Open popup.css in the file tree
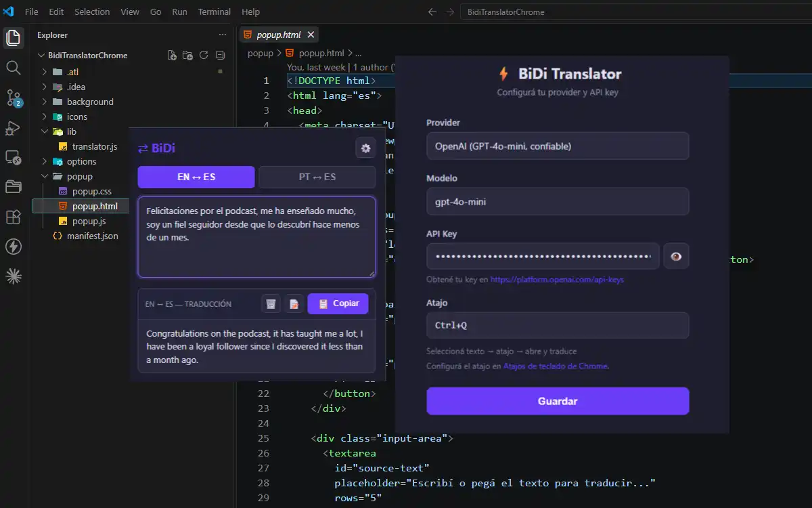The image size is (812, 508). point(92,191)
